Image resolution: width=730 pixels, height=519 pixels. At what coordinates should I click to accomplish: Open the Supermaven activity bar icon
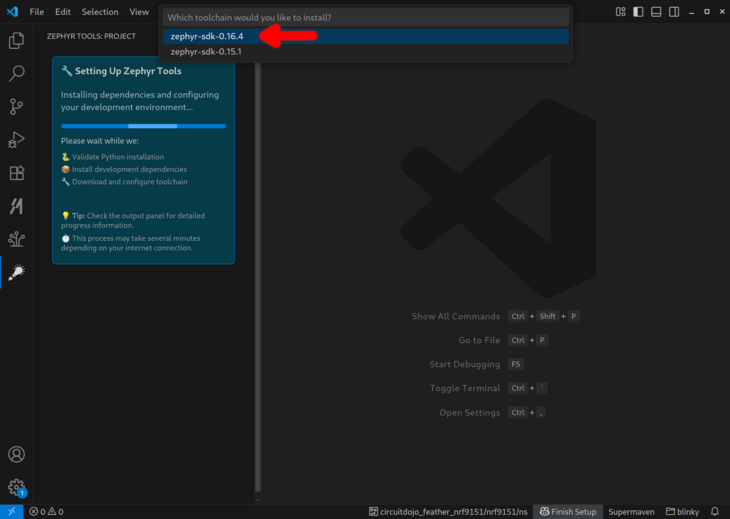[x=16, y=206]
